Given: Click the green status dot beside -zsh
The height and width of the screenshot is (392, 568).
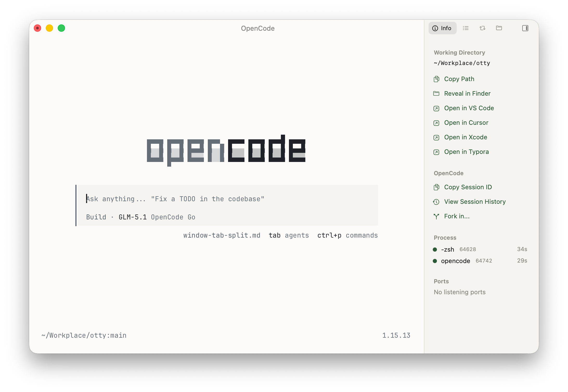Looking at the screenshot, I should tap(435, 250).
